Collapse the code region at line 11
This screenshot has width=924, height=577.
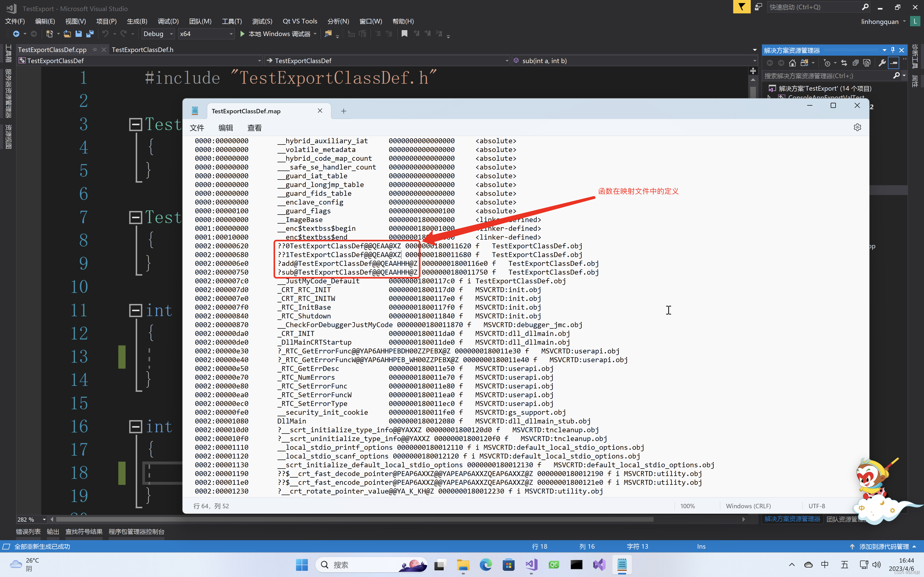click(136, 310)
